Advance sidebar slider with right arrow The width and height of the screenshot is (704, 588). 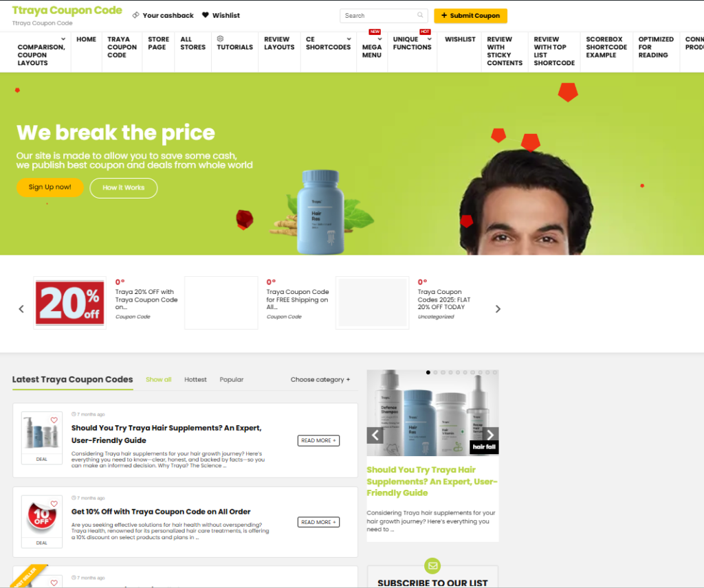point(490,435)
